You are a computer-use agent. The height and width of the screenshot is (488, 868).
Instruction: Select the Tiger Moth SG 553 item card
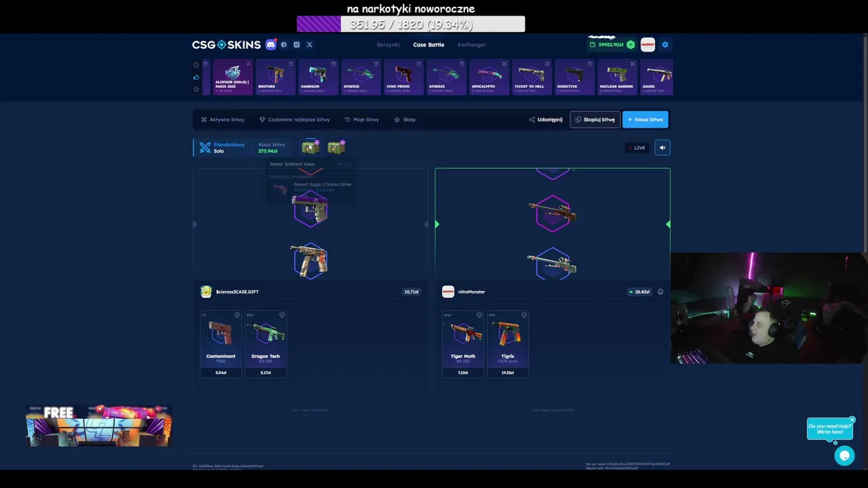tap(462, 344)
